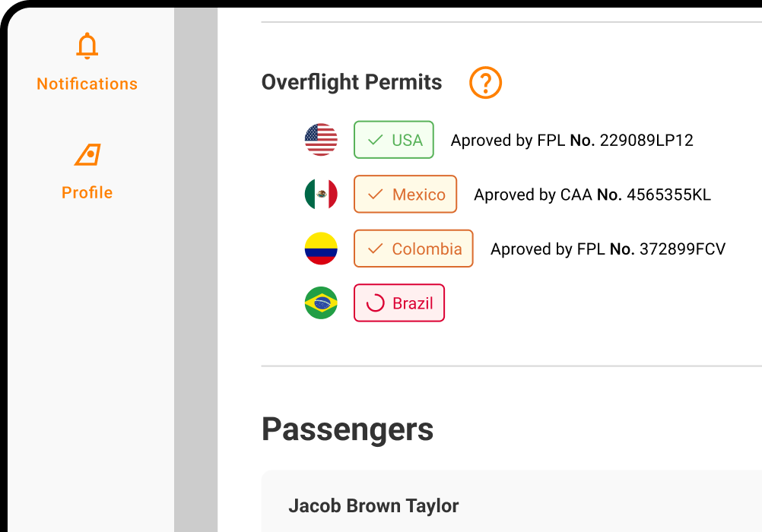Open the Jacob Brown Taylor passenger entry
762x532 pixels.
click(x=373, y=505)
